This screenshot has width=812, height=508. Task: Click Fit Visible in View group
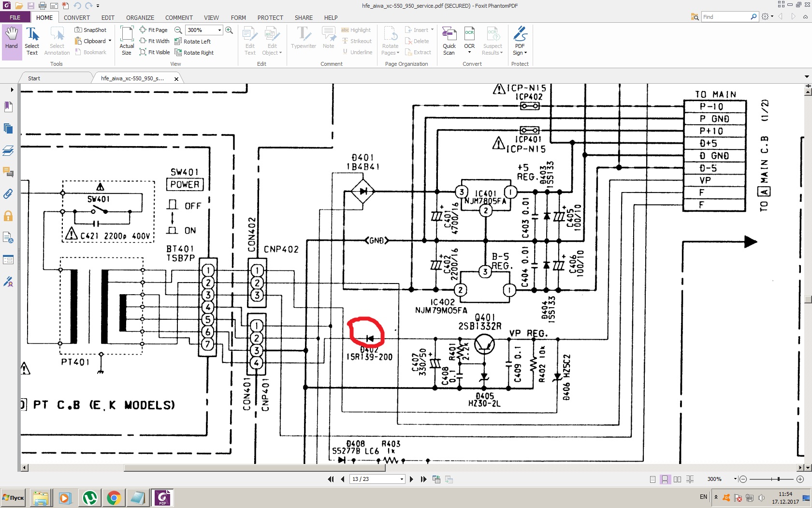click(154, 52)
